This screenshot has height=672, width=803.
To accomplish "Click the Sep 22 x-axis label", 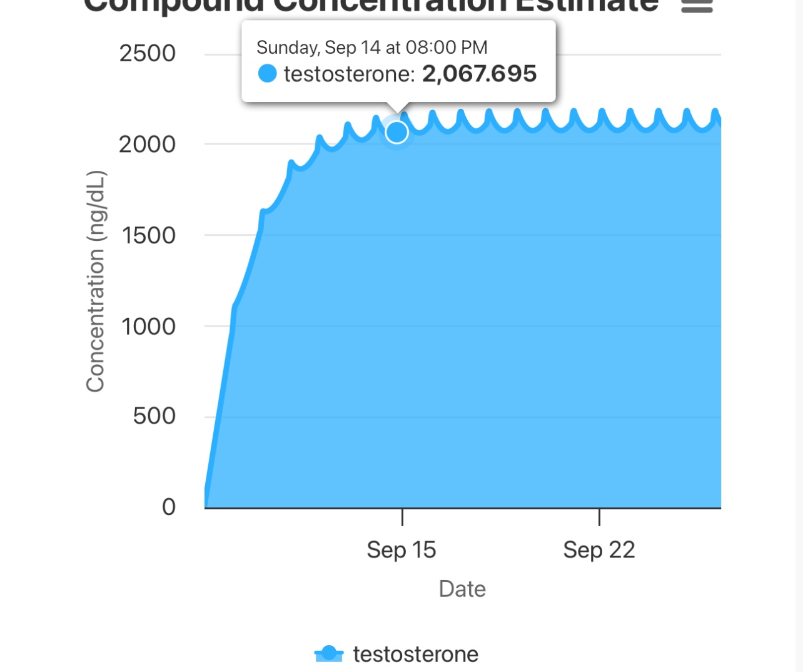I will click(598, 550).
